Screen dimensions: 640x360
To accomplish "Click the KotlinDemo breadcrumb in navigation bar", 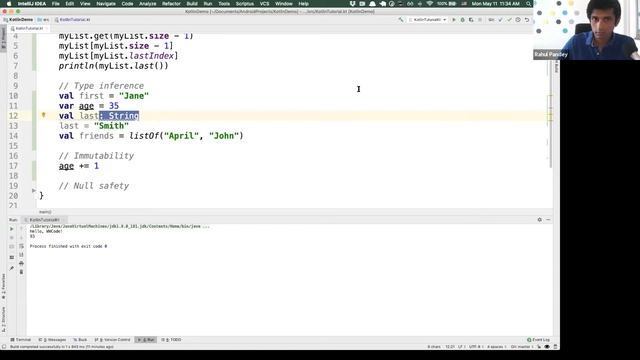I will [x=18, y=20].
